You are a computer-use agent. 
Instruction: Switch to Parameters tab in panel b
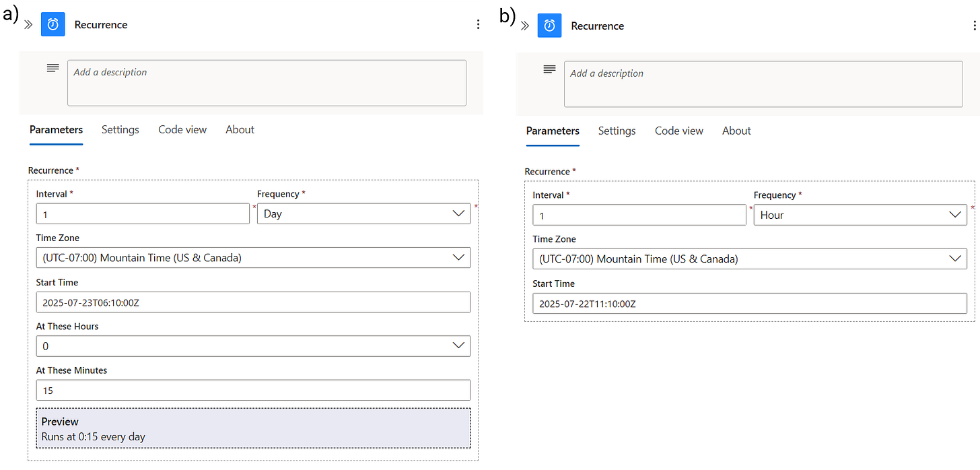click(x=553, y=131)
